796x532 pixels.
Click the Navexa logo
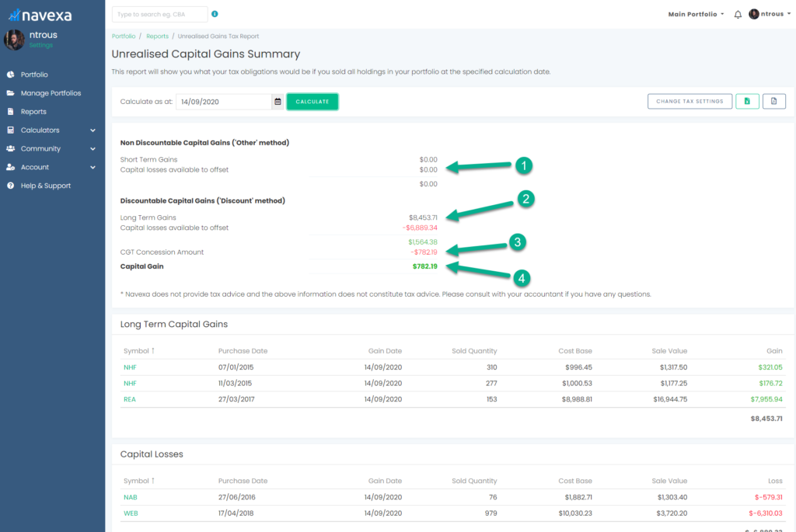tap(40, 16)
